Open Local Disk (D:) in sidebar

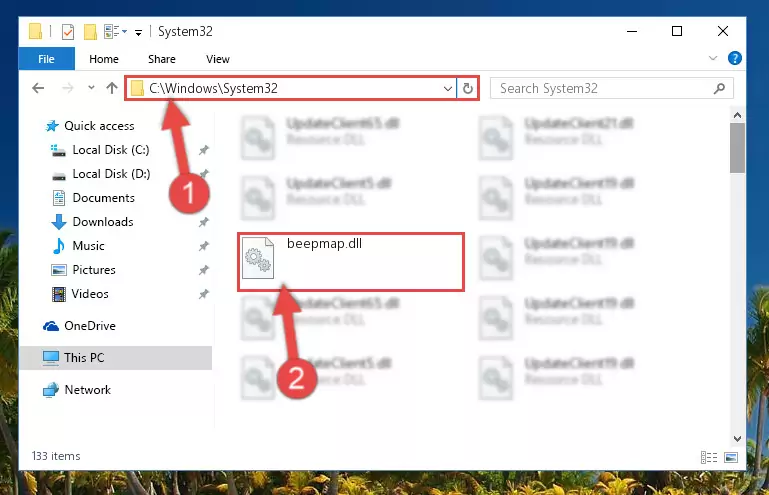tap(111, 174)
